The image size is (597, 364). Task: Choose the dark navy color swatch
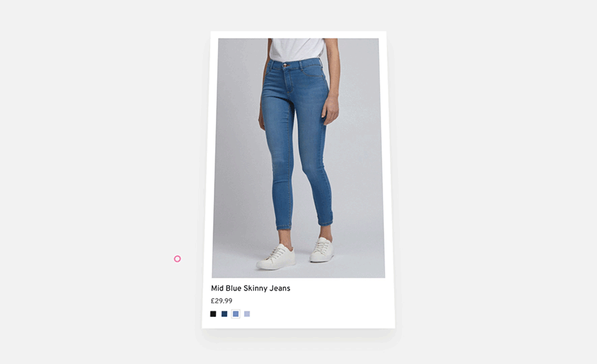tap(224, 314)
